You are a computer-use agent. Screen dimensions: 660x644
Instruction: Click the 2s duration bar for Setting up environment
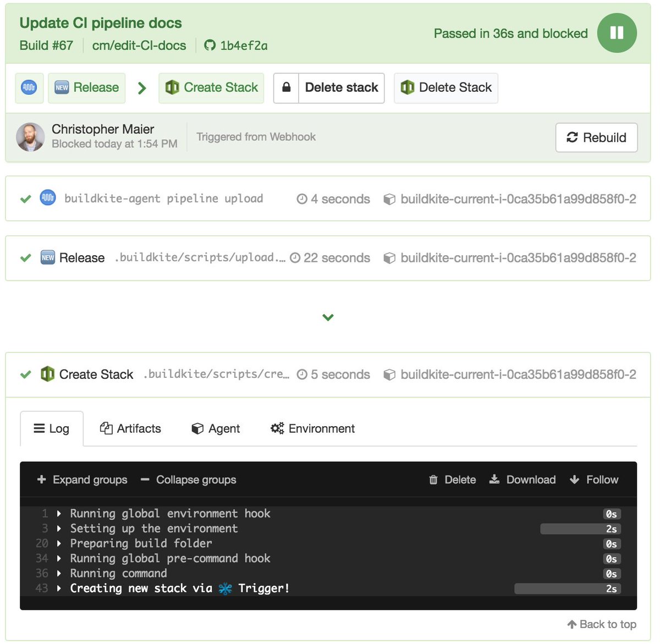click(580, 529)
